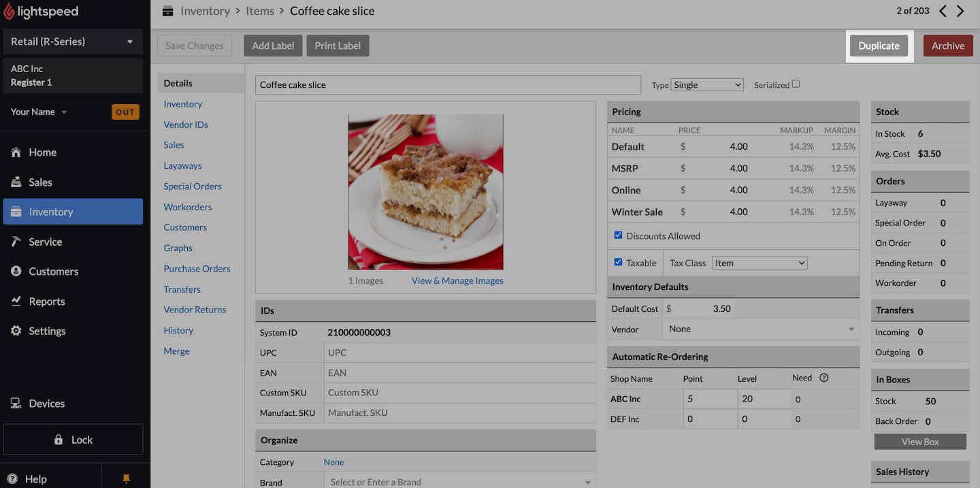Open the Workorders tab

188,207
